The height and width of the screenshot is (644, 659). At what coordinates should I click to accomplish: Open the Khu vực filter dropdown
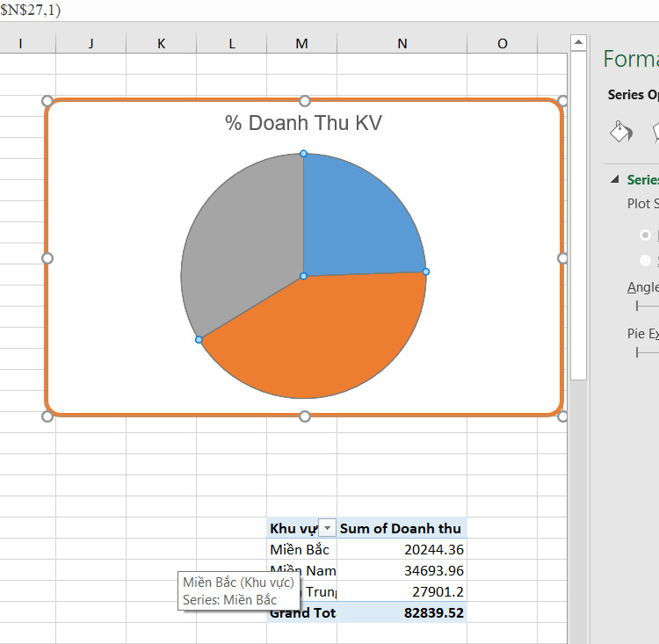click(327, 528)
